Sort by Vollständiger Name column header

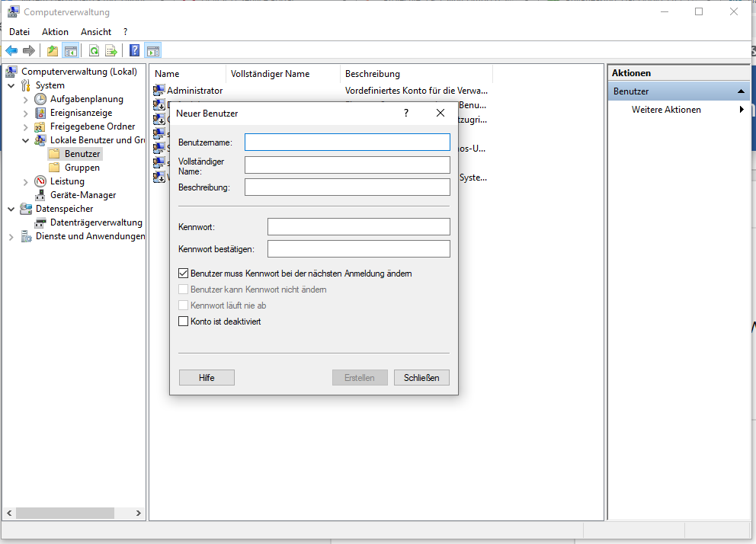click(x=283, y=74)
